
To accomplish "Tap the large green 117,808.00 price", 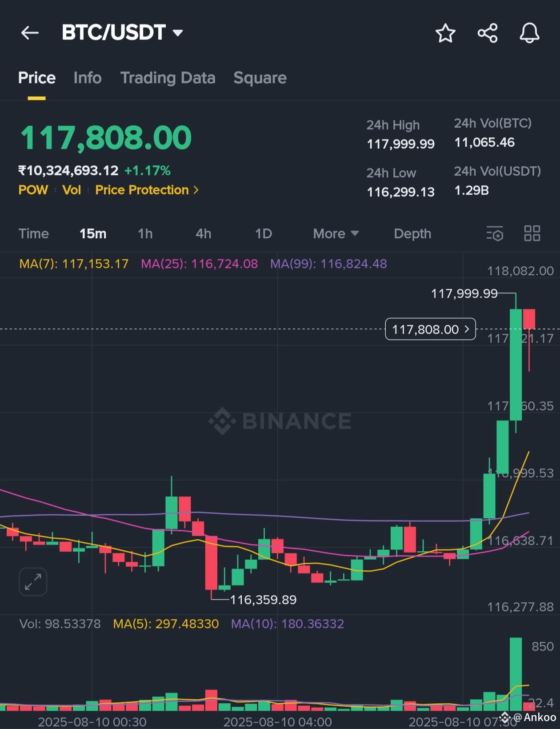I will click(106, 137).
